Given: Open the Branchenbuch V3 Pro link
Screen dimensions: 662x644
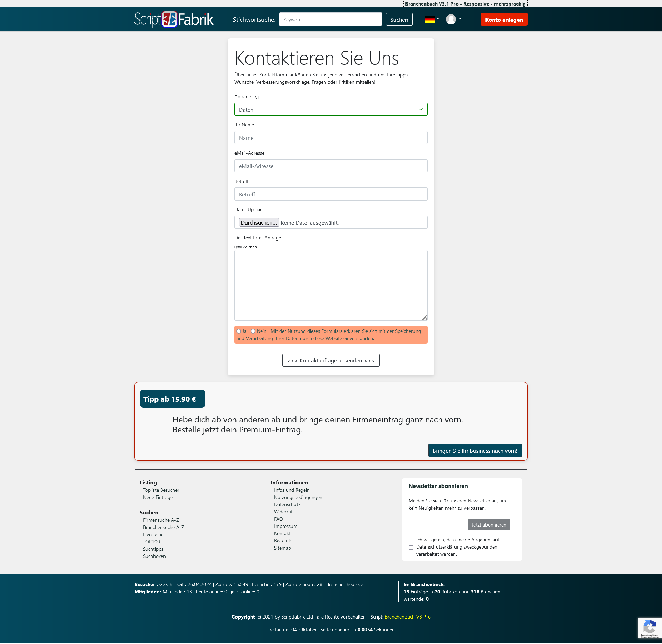Looking at the screenshot, I should (x=408, y=617).
